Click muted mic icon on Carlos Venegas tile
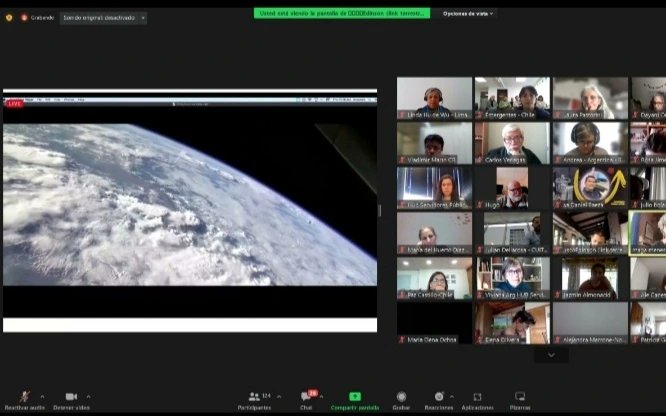Viewport: 666px width, 416px height. 480,160
